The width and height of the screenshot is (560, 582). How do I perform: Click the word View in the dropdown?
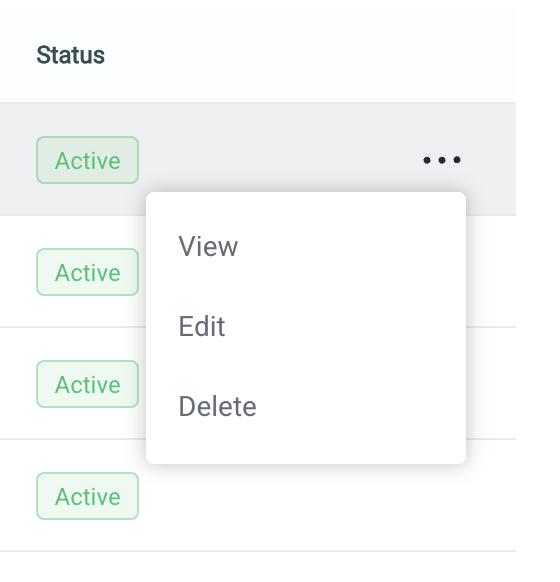pos(208,246)
